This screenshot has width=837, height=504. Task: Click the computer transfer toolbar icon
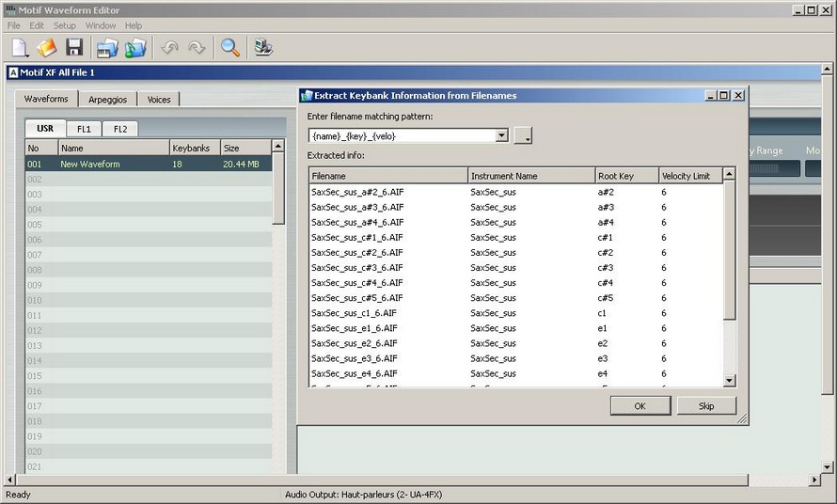(263, 48)
